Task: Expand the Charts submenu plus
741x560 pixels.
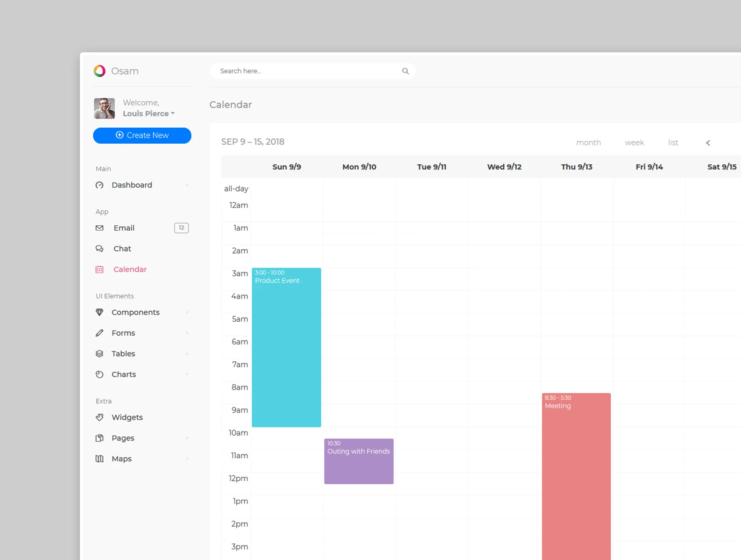Action: tap(187, 374)
